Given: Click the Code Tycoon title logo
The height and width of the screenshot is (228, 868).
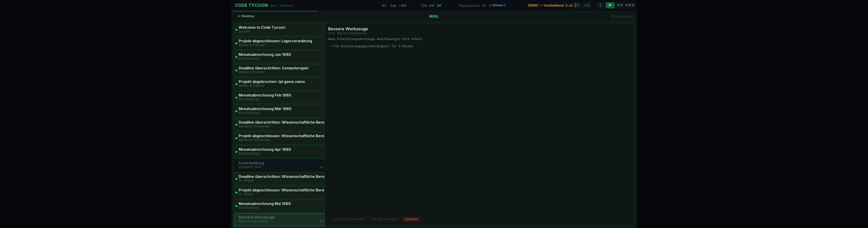Looking at the screenshot, I should pyautogui.click(x=251, y=5).
